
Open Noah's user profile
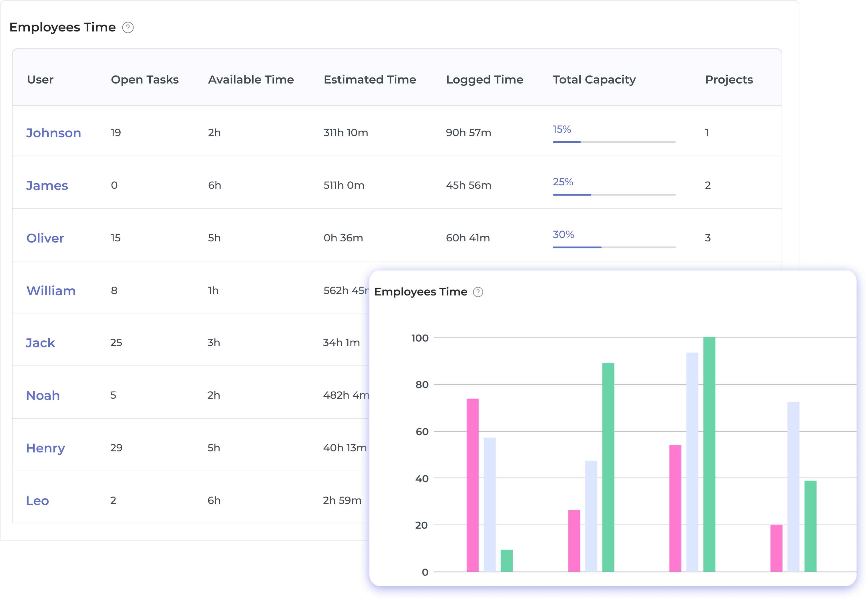(43, 395)
